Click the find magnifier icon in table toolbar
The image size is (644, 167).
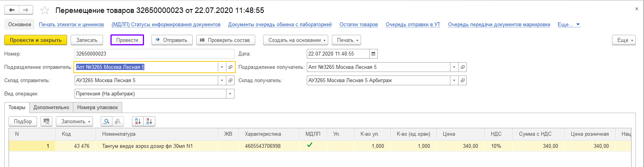tap(106, 122)
